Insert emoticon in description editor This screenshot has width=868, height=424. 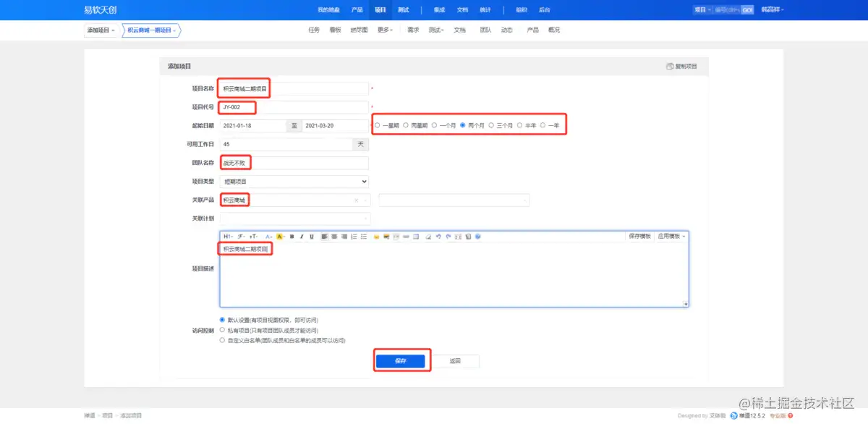point(376,237)
